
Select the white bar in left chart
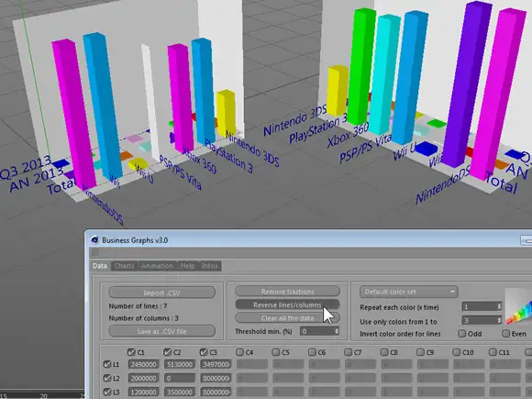tap(150, 102)
